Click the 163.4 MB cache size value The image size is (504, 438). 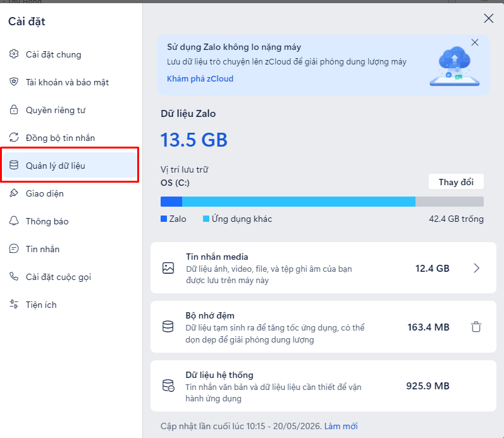pos(429,327)
